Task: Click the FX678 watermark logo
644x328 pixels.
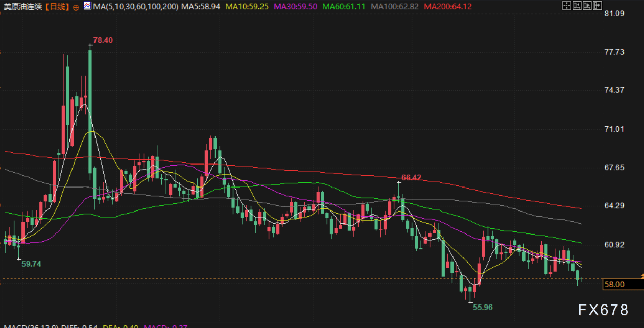Action: point(603,310)
